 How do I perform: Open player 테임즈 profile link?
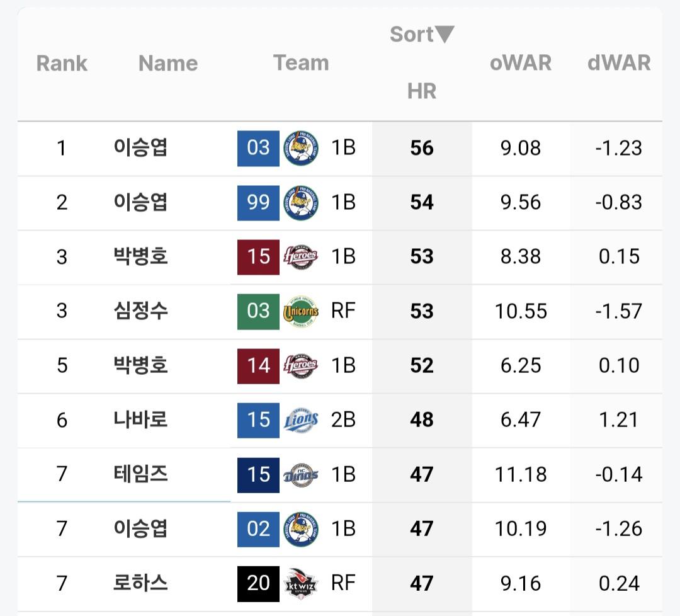click(140, 474)
